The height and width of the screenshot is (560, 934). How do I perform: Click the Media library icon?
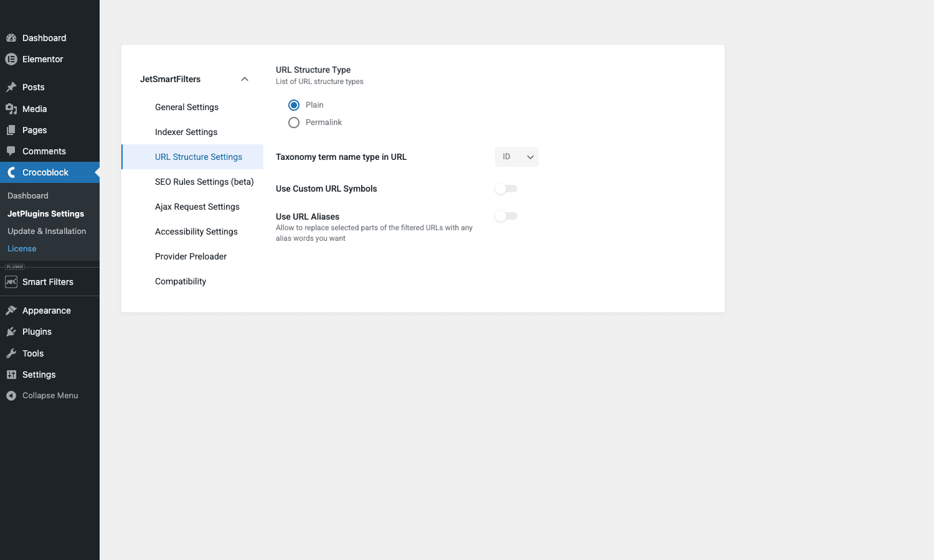click(11, 109)
